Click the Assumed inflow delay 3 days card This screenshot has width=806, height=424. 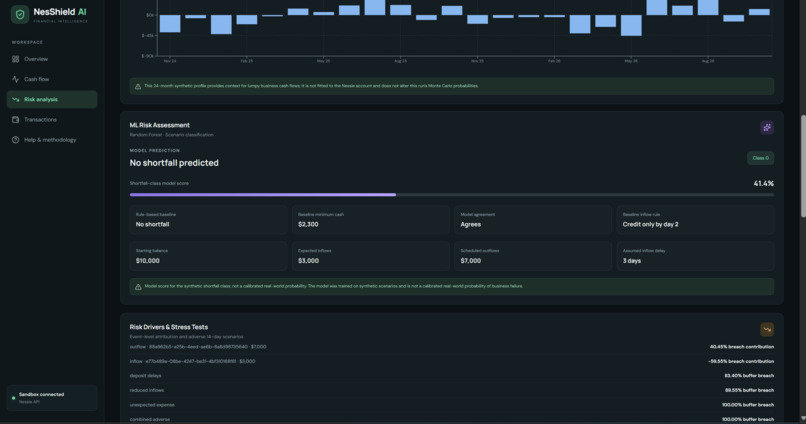(x=695, y=256)
